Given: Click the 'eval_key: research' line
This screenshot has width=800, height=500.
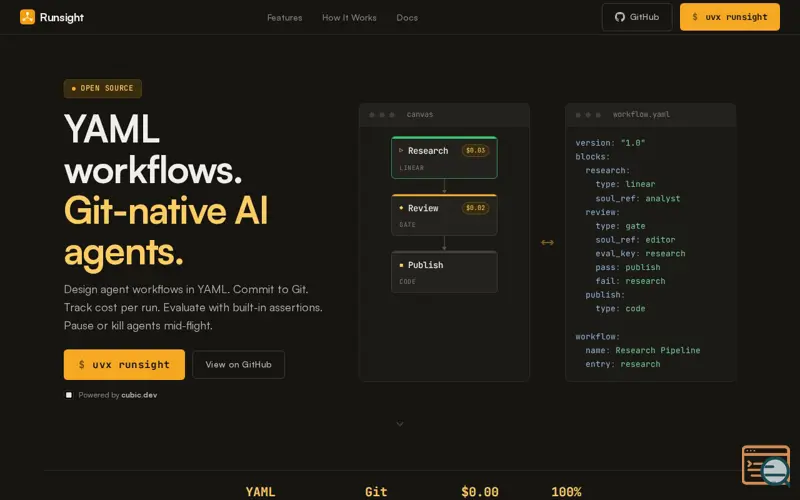Looking at the screenshot, I should pyautogui.click(x=640, y=253).
